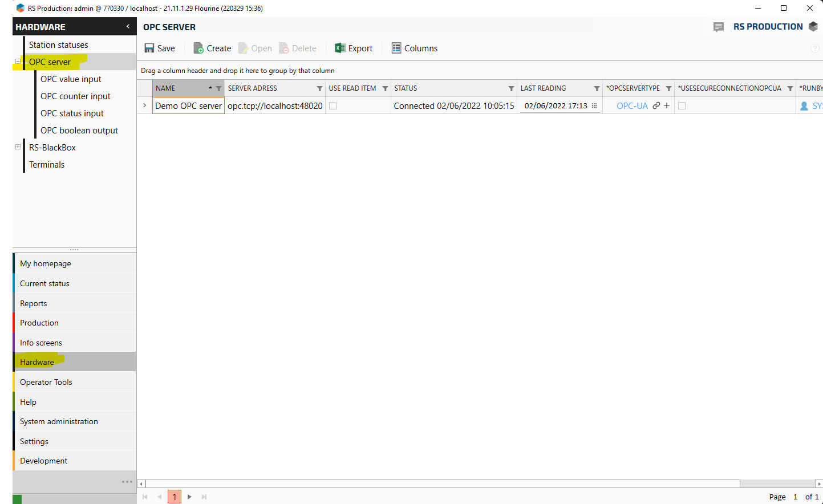Click the RS Production logo top right
This screenshot has width=823, height=504.
(x=813, y=26)
